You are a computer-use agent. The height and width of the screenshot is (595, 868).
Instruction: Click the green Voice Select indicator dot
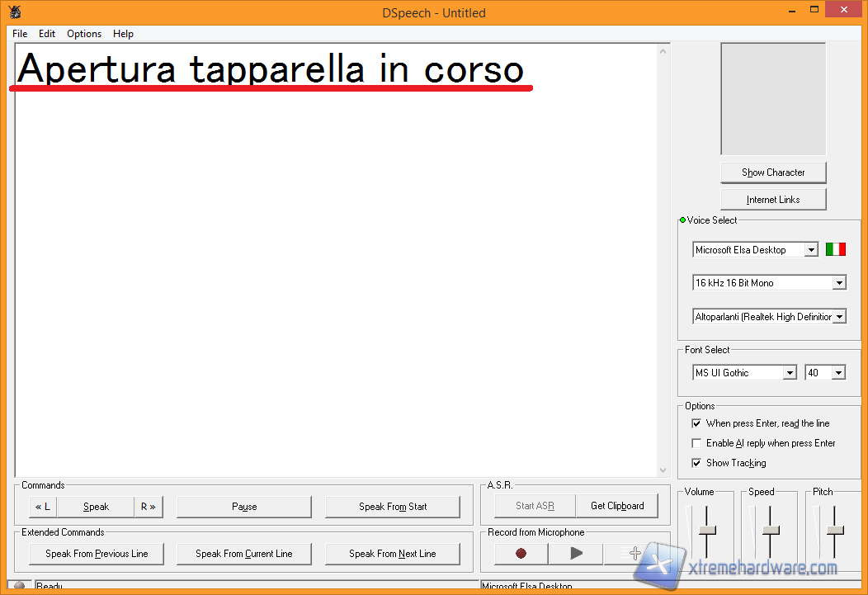[x=682, y=220]
